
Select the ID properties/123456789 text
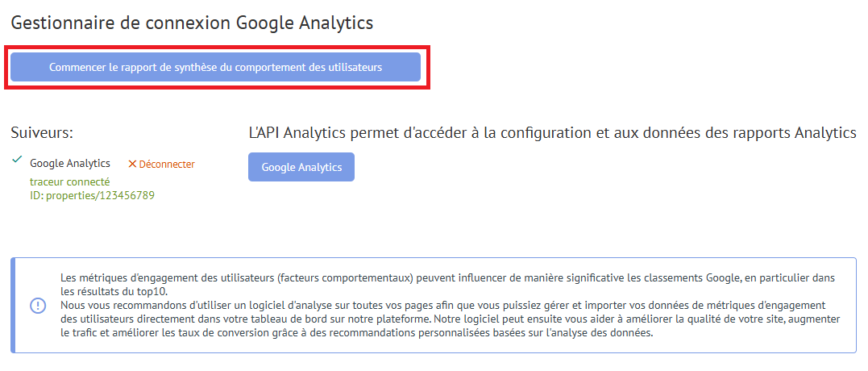(92, 195)
